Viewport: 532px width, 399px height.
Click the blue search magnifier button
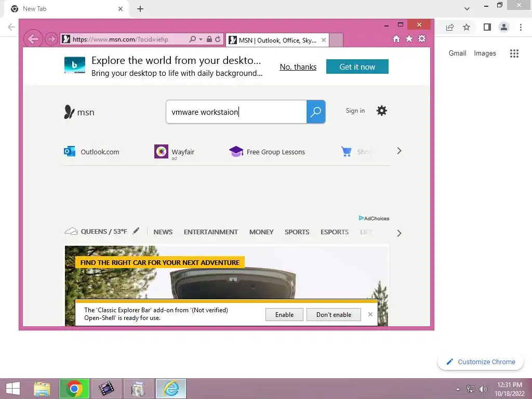tap(316, 112)
